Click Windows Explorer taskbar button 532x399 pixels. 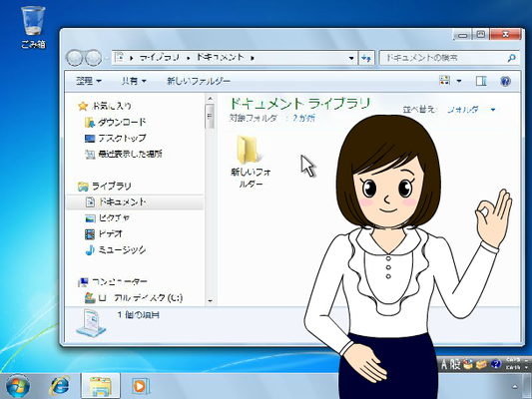pyautogui.click(x=101, y=386)
